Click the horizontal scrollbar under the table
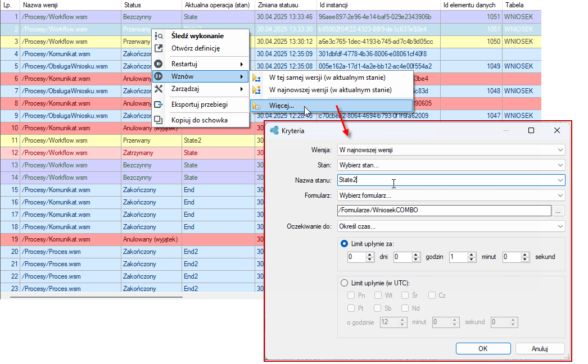588x364 pixels. coord(96,297)
